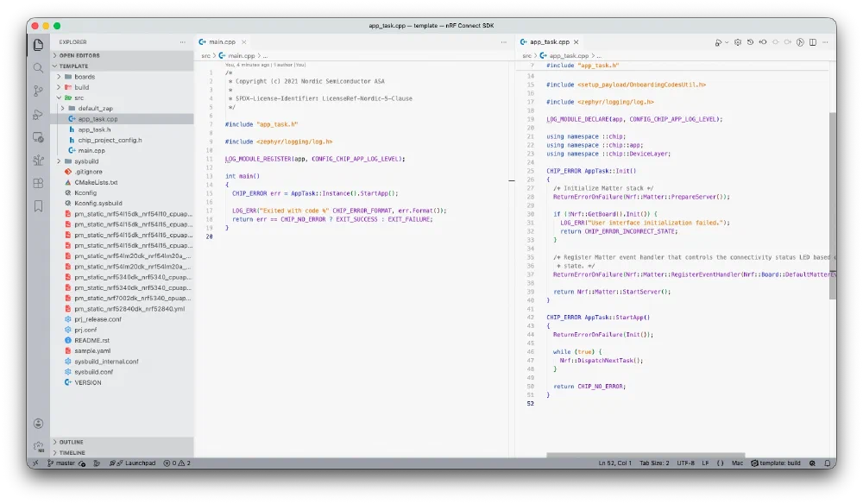Click the split editor right icon

(x=812, y=41)
